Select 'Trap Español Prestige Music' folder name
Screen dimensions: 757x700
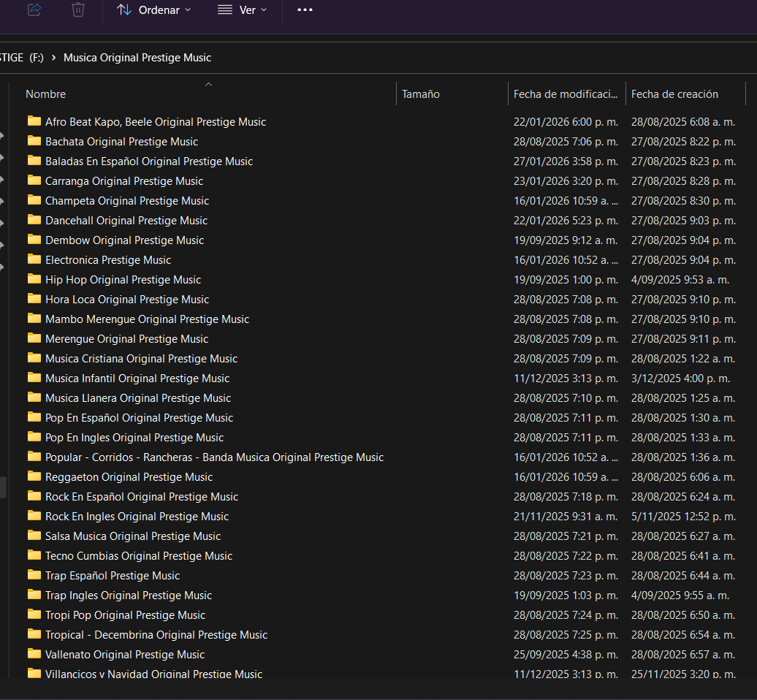[x=113, y=576]
